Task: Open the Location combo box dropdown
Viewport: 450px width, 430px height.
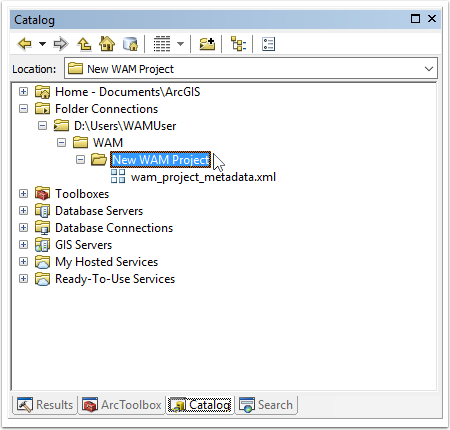Action: [x=429, y=69]
